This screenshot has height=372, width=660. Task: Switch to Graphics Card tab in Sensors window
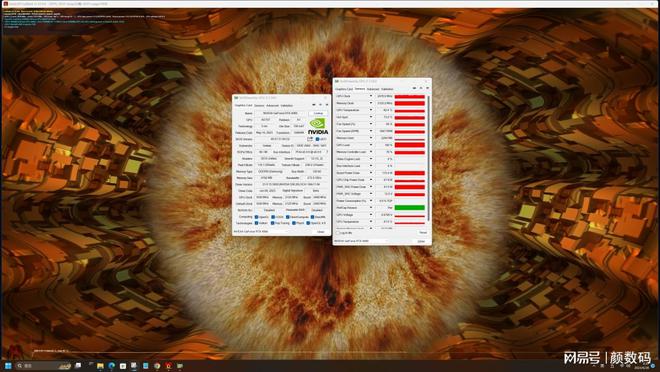(344, 89)
